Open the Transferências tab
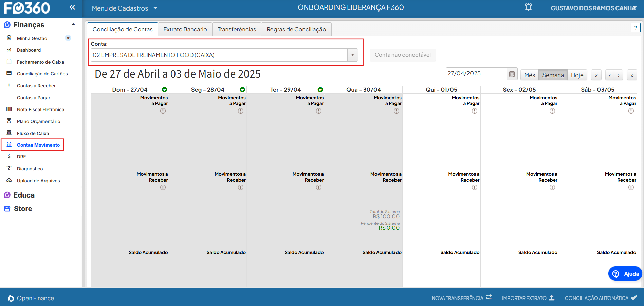 coord(237,29)
